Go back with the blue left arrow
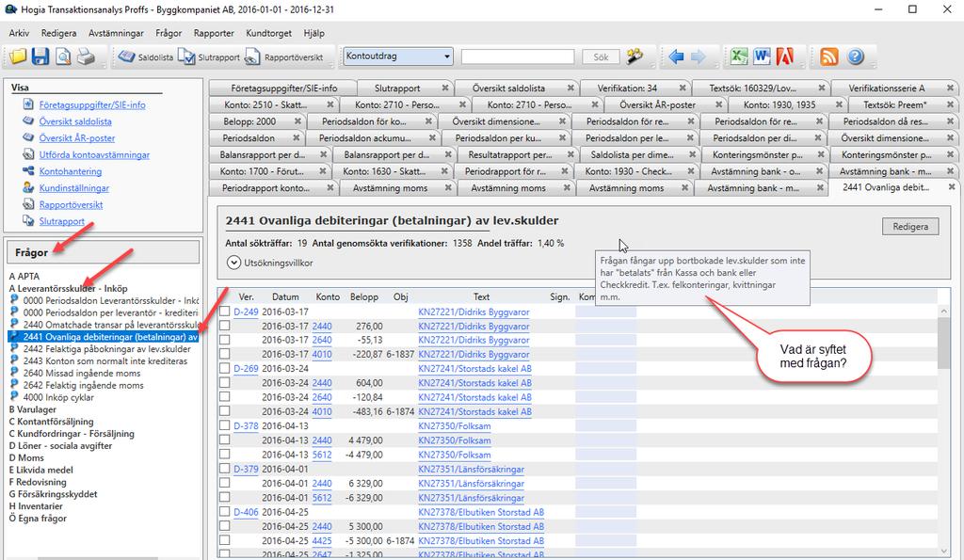 click(676, 57)
